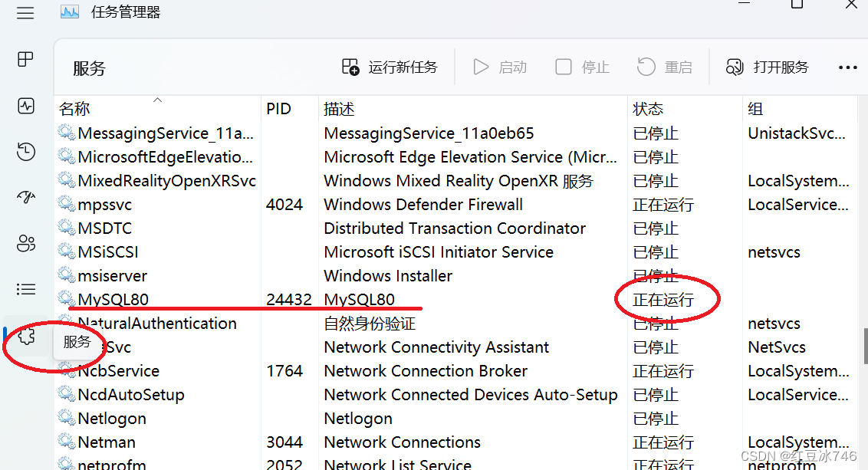Select the Netlogon service row
The height and width of the screenshot is (470, 868).
tap(455, 419)
